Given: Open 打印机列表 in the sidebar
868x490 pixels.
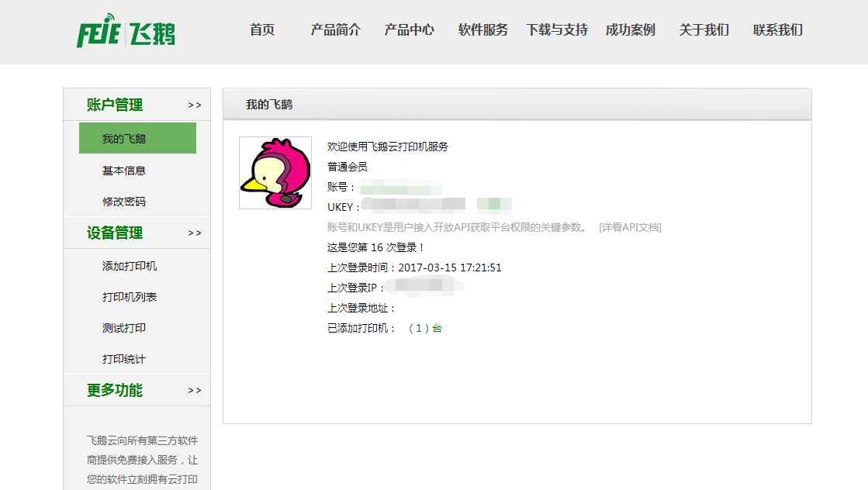Looking at the screenshot, I should (x=130, y=297).
